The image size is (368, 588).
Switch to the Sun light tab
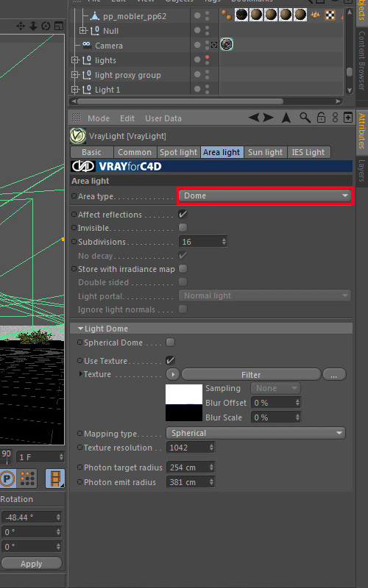[x=266, y=152]
